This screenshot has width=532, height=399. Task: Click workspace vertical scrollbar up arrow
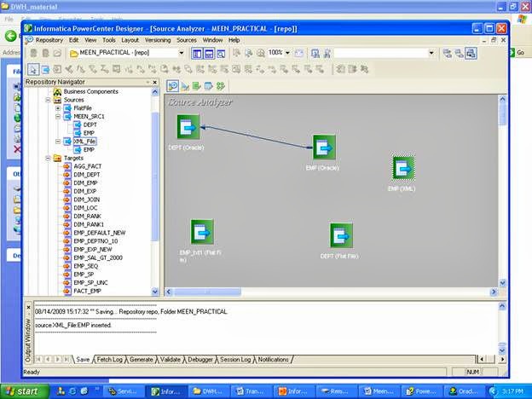(502, 100)
